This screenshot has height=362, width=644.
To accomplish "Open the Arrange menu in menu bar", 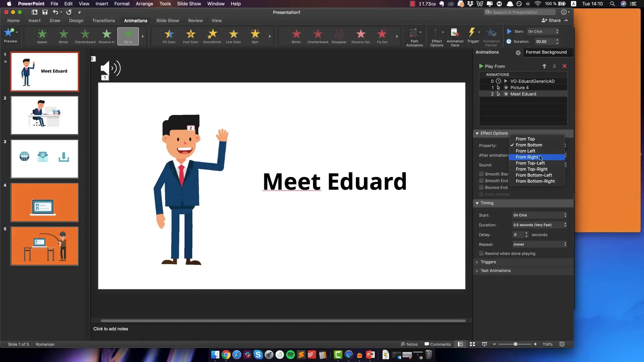I will point(144,4).
